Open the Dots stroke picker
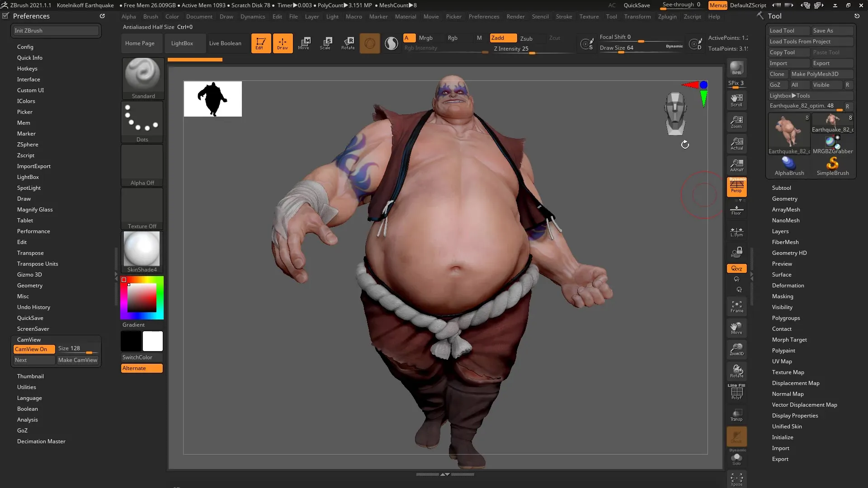This screenshot has height=488, width=868. tap(142, 122)
